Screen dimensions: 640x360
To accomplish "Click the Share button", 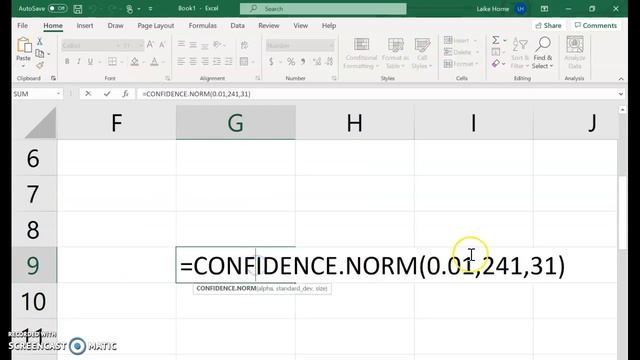I will tap(548, 25).
